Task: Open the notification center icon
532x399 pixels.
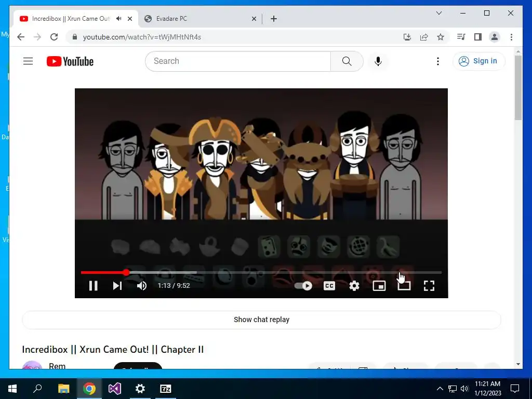Action: point(515,389)
